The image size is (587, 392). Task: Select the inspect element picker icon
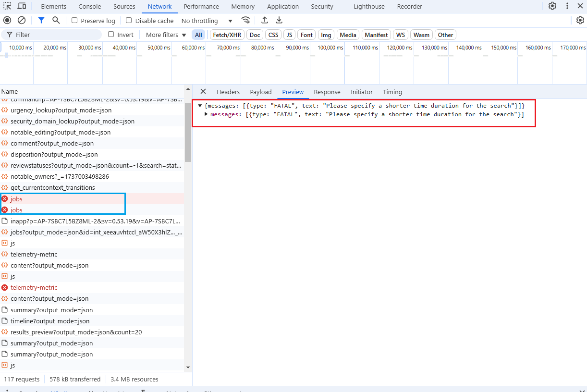click(8, 6)
